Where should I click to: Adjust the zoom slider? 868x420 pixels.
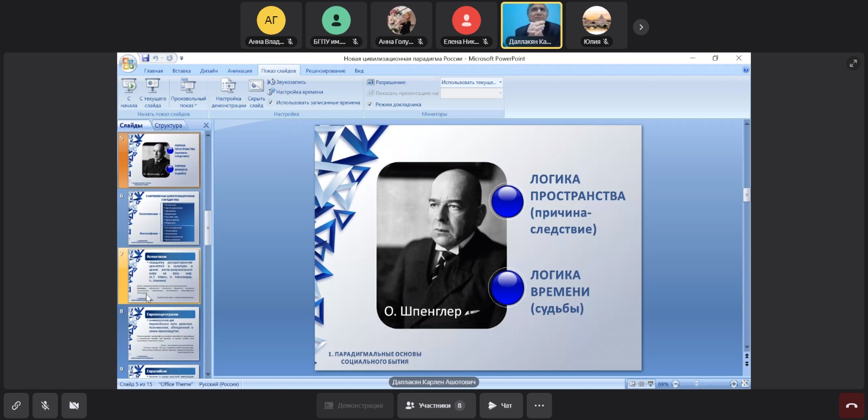point(697,384)
